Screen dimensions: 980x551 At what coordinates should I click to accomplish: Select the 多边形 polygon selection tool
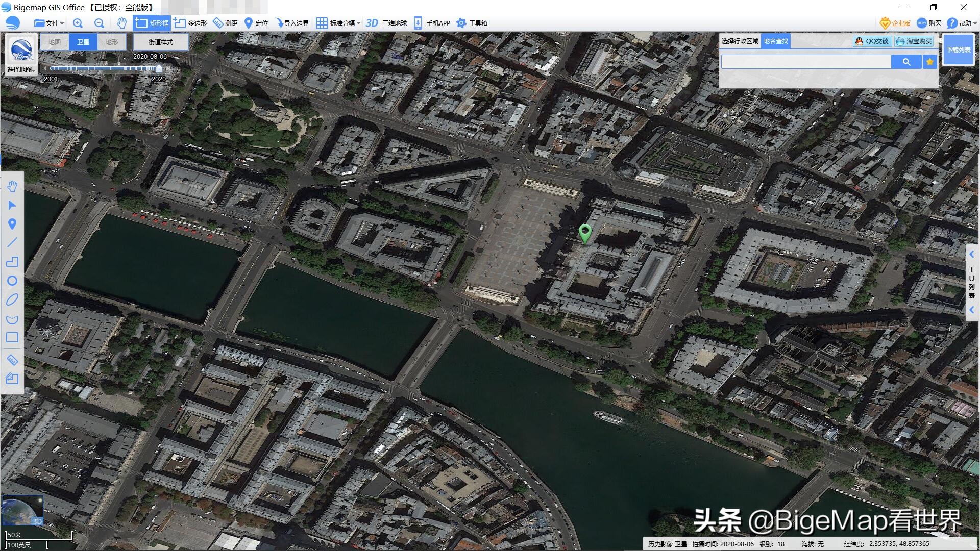(x=190, y=23)
